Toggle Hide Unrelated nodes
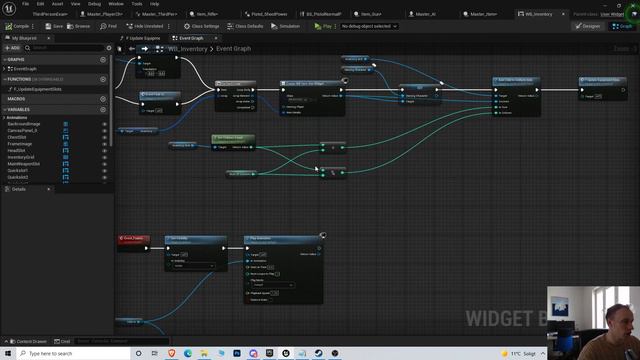The height and width of the screenshot is (360, 640). pos(144,26)
